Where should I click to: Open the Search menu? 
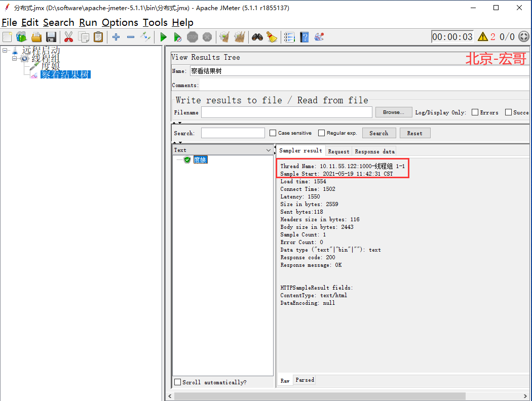pyautogui.click(x=58, y=22)
